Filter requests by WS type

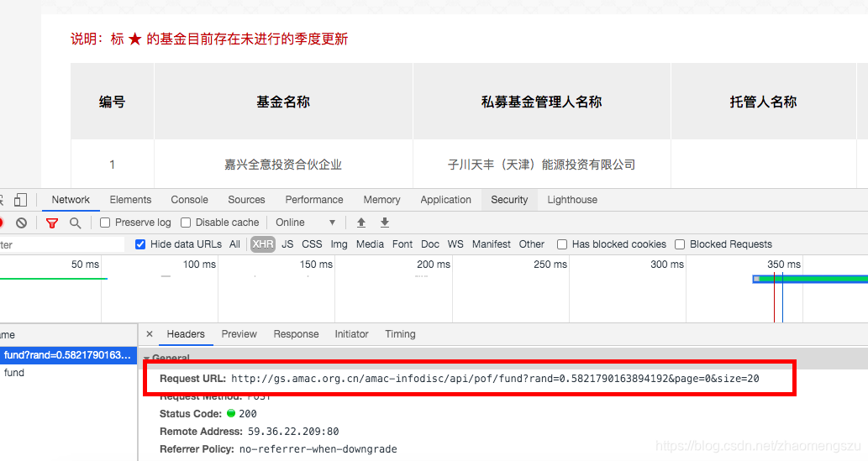point(455,244)
